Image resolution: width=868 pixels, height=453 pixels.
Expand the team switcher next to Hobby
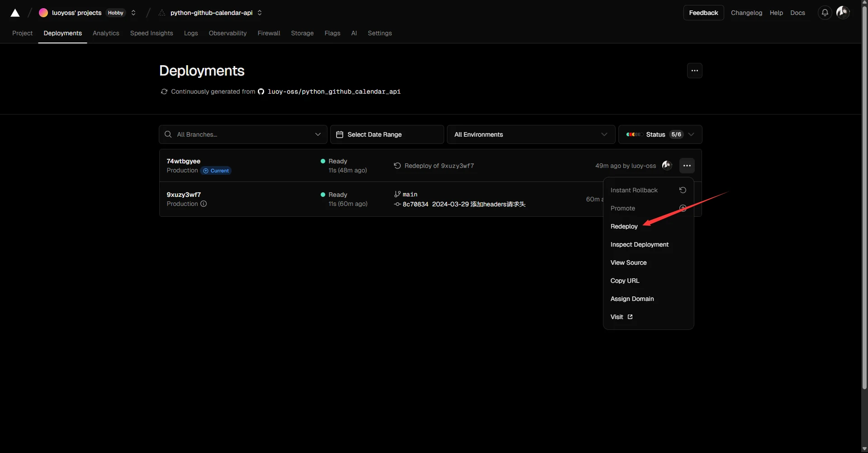click(133, 13)
